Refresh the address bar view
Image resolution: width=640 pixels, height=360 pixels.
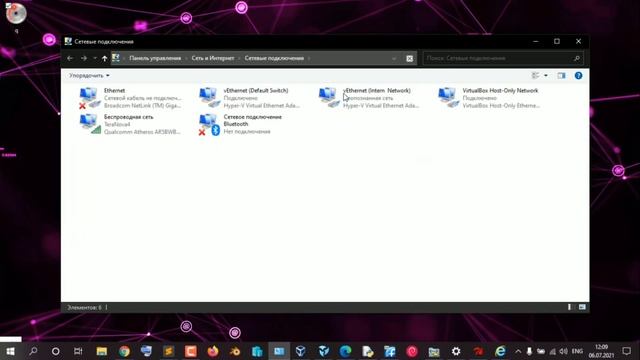(x=409, y=58)
